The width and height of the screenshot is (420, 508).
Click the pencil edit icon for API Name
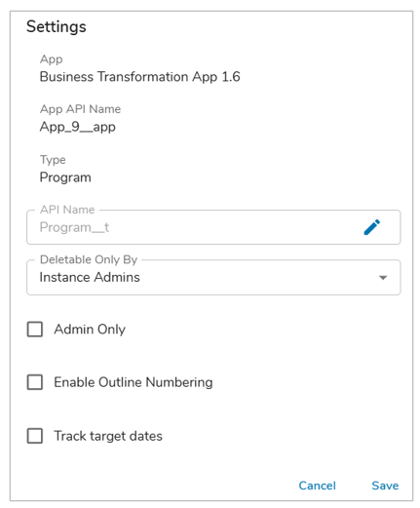click(372, 227)
